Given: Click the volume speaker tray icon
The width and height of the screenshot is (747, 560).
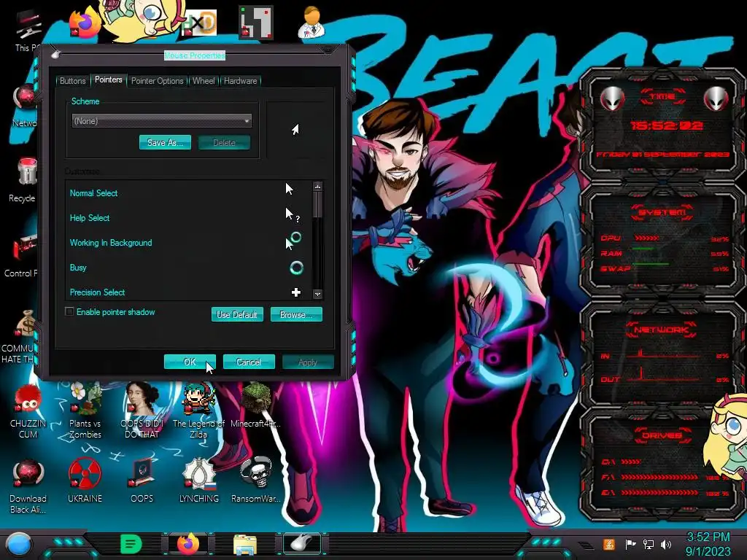Looking at the screenshot, I should pos(666,544).
